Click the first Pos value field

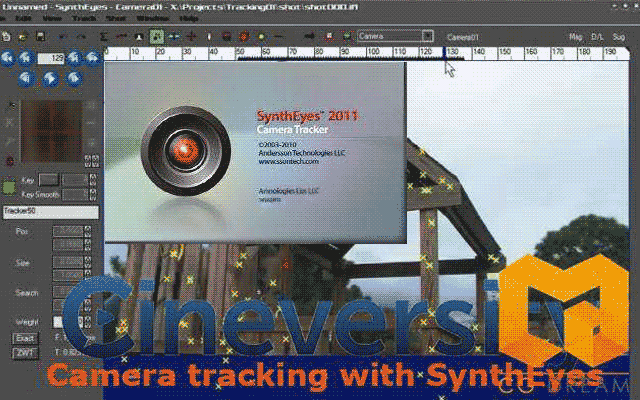pos(68,231)
